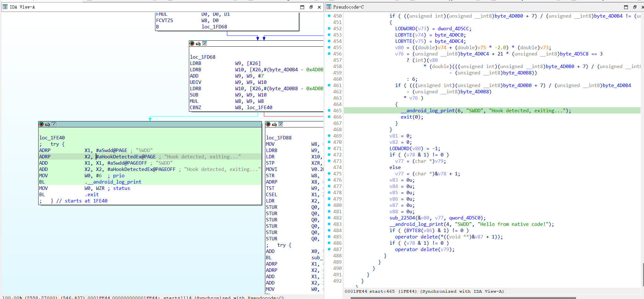Viewport: 644px width, 299px height.
Task: Click __android_log_print call on line 465
Action: coord(428,111)
